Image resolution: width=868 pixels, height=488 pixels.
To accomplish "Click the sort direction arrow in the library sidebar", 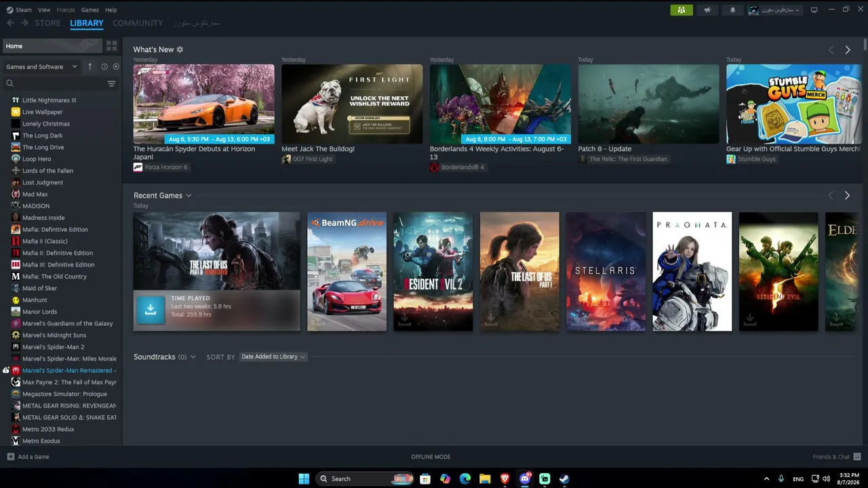I will (x=90, y=66).
